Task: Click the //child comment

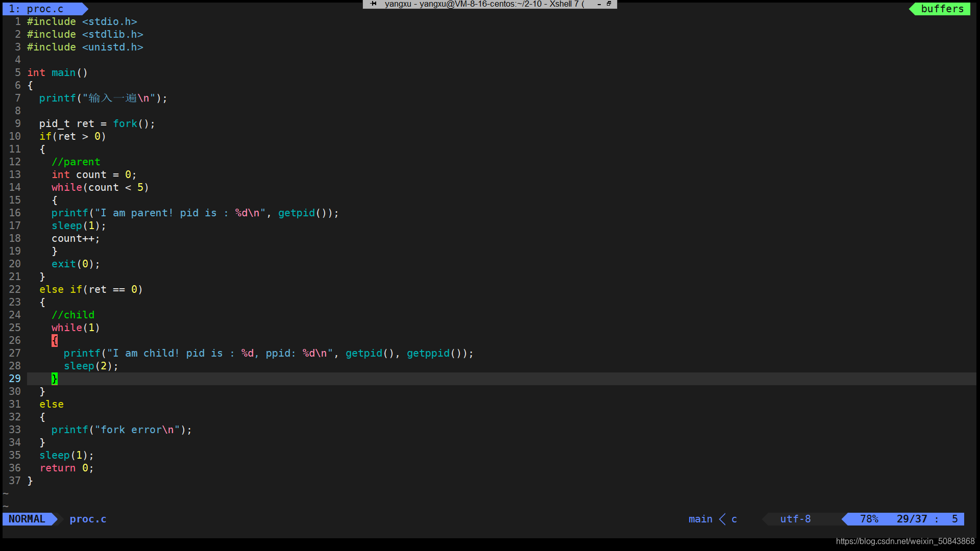Action: [73, 315]
